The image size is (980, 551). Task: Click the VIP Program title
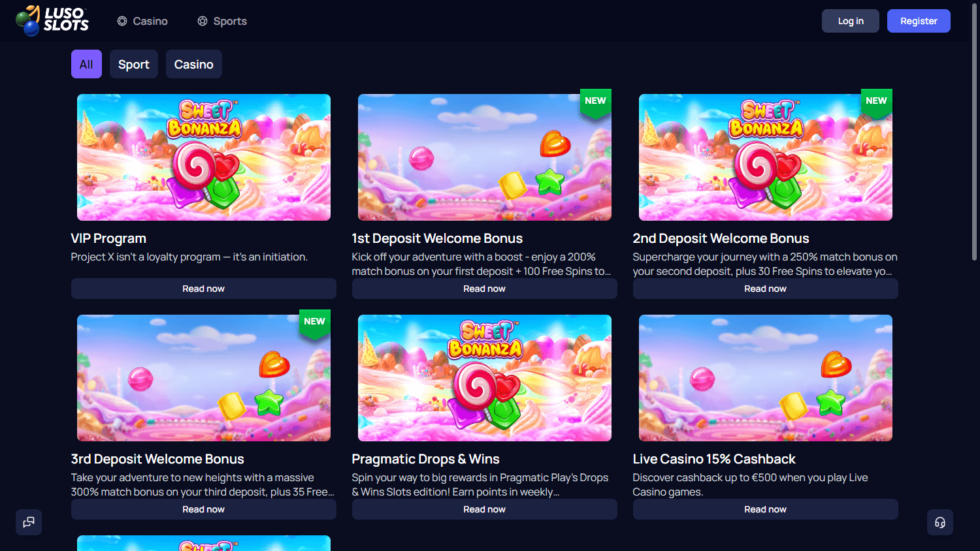tap(108, 238)
